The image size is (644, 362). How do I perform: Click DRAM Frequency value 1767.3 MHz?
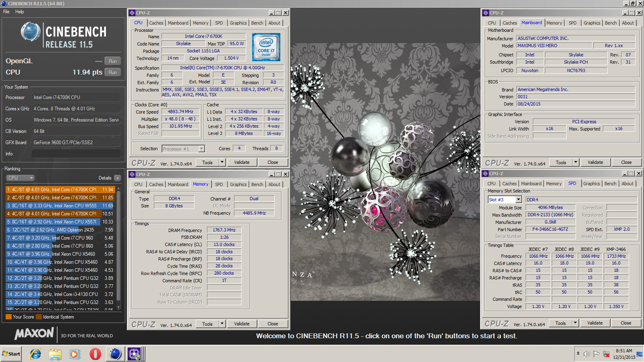point(224,230)
